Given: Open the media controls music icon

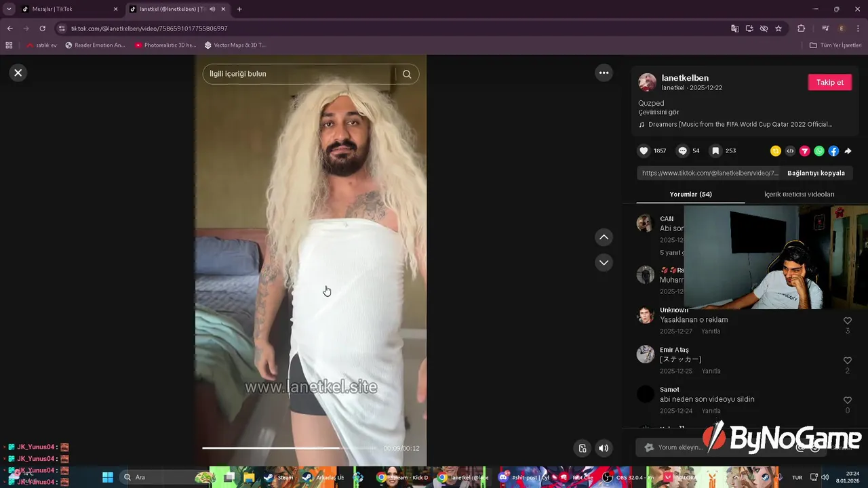Looking at the screenshot, I should click(x=825, y=28).
